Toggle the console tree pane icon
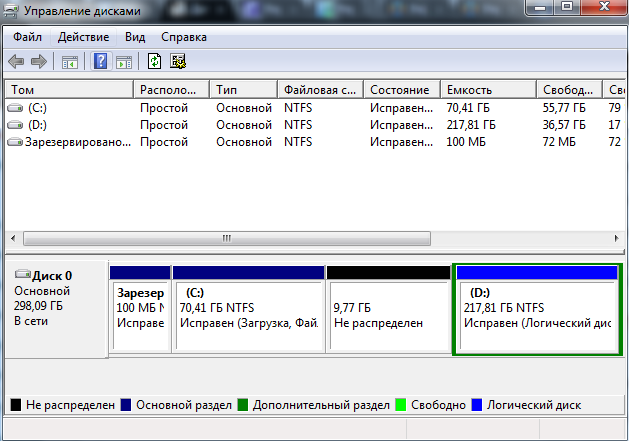The width and height of the screenshot is (629, 441). (x=70, y=61)
